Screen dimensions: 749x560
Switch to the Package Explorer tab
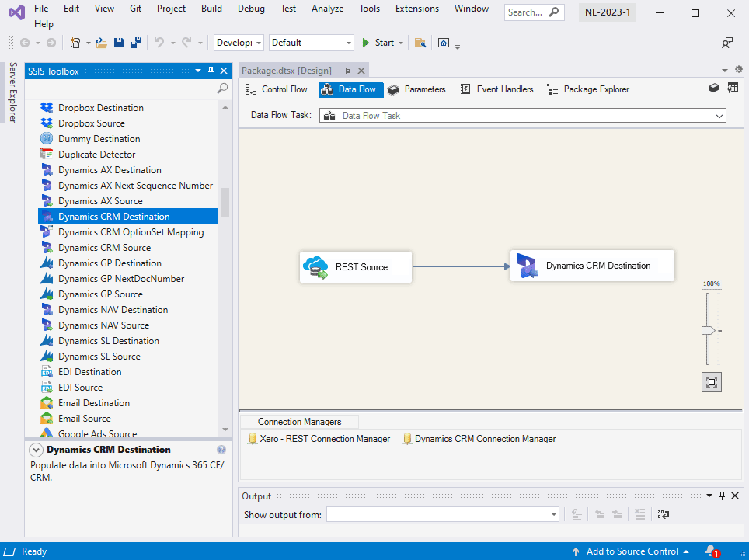tap(588, 89)
